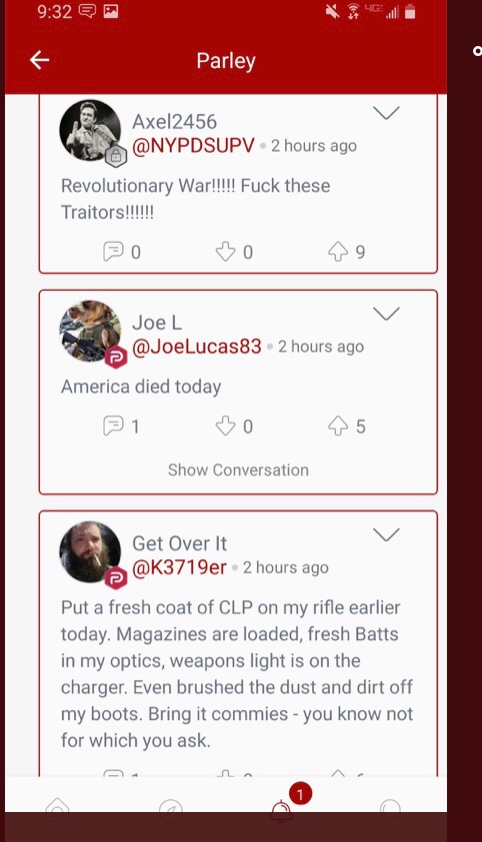Click Show Conversation under Joe L's post
482x842 pixels.
coord(238,470)
